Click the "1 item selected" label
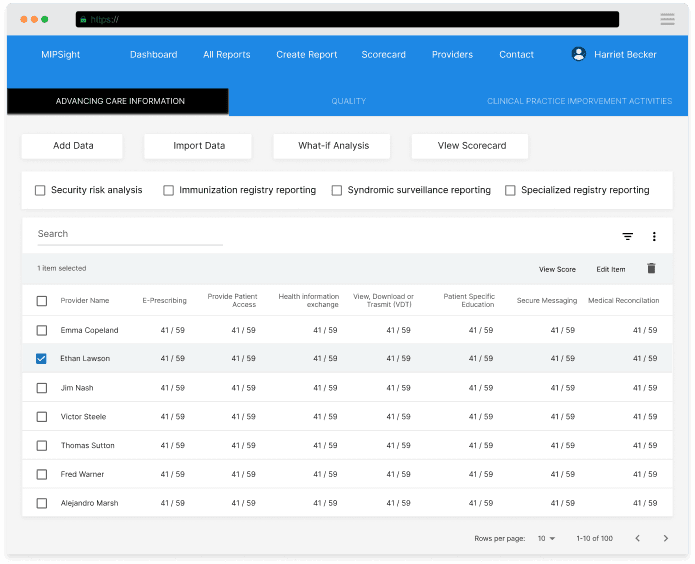Screen dimensions: 695x564 (x=62, y=268)
